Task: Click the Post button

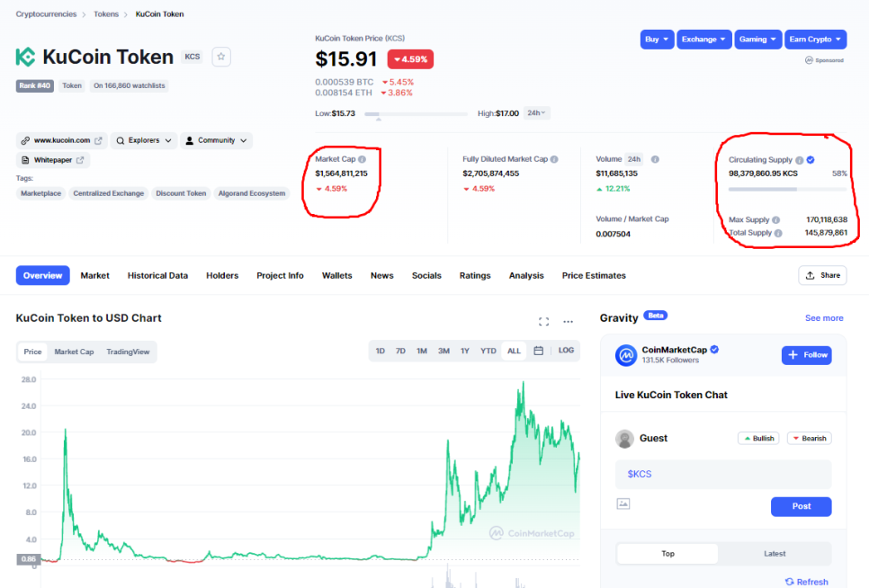Action: click(802, 506)
